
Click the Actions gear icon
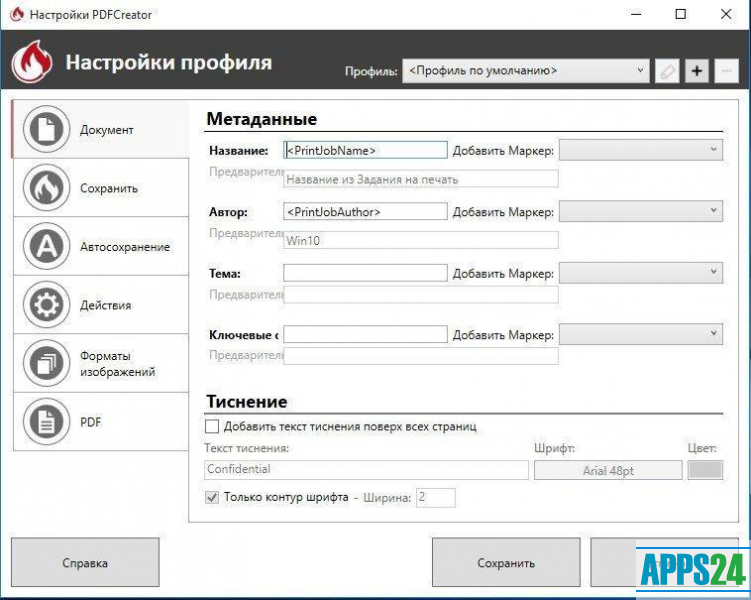tap(46, 305)
